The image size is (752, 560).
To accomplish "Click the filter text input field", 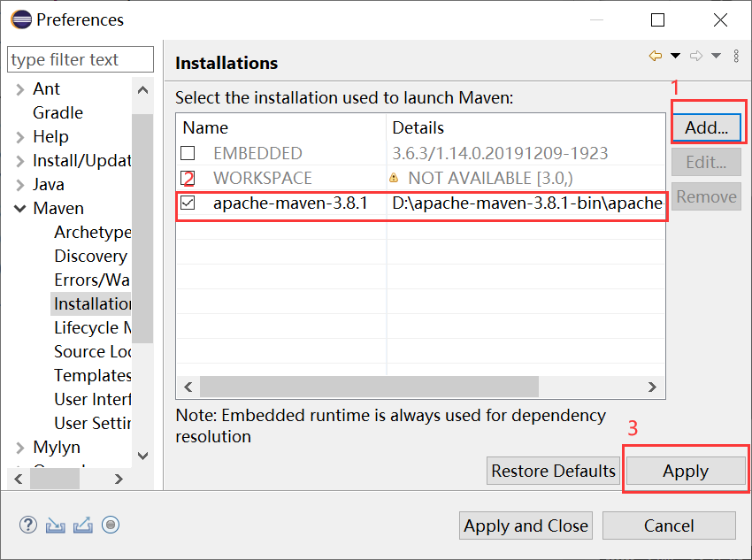I will (x=80, y=60).
